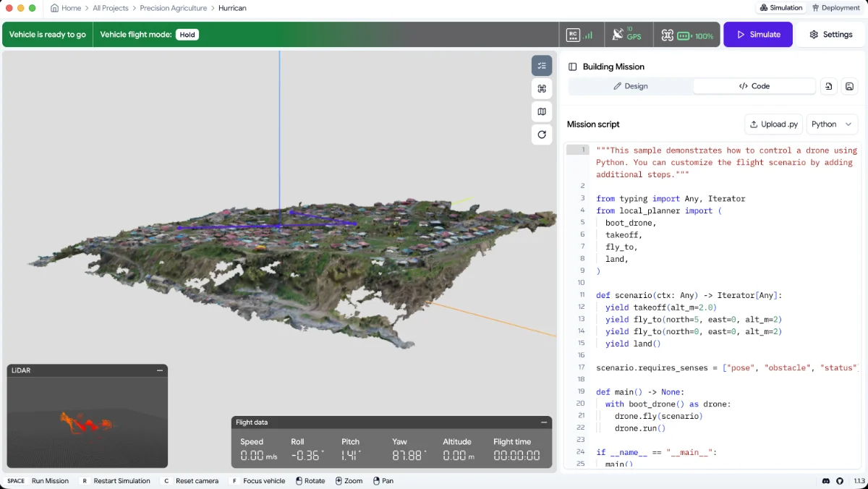Open Precision Agriculture breadcrumb
Screen dimensions: 868x489
tap(174, 8)
